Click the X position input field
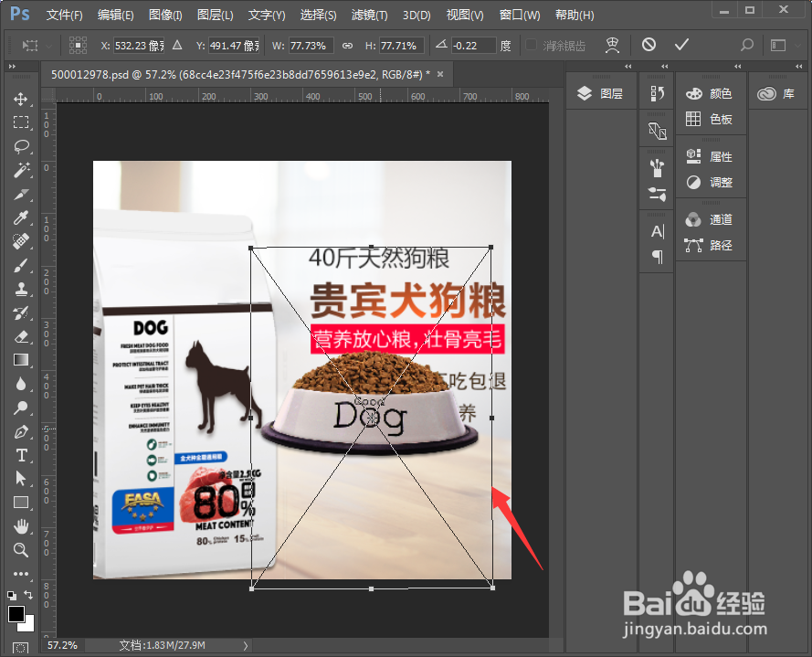 coord(139,46)
